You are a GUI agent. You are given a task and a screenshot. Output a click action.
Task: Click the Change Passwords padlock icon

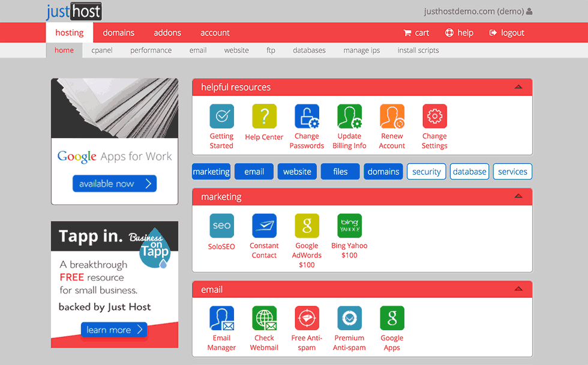(x=307, y=116)
